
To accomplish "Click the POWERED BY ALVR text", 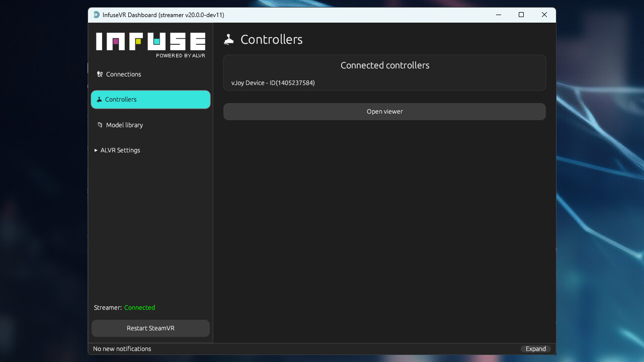I will 180,56.
